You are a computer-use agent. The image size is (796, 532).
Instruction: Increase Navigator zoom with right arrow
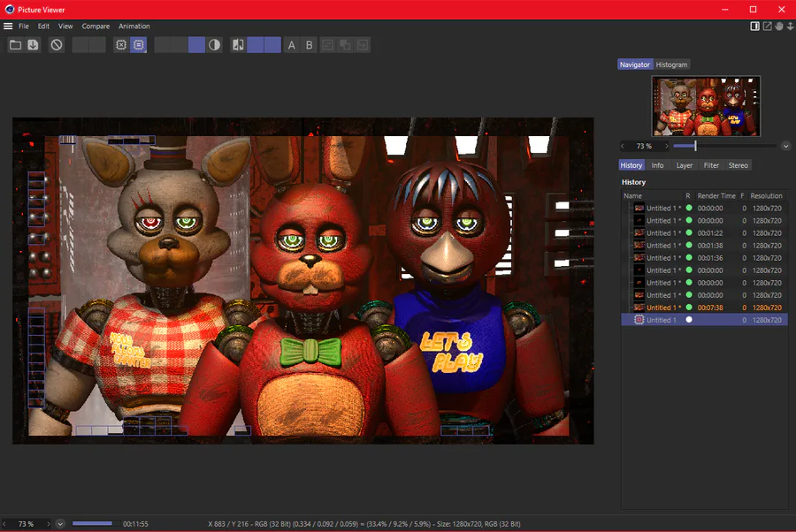[667, 146]
